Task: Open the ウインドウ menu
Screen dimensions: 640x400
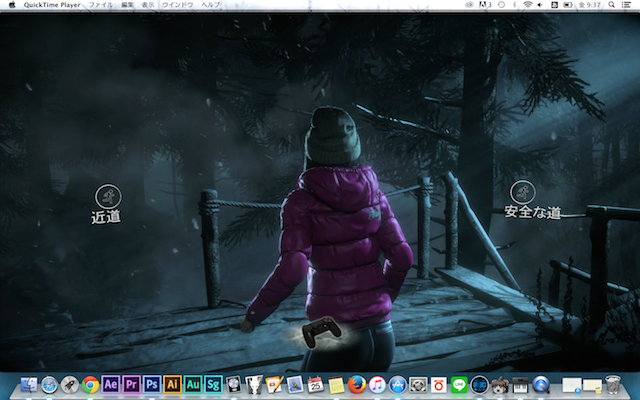Action: [178, 5]
